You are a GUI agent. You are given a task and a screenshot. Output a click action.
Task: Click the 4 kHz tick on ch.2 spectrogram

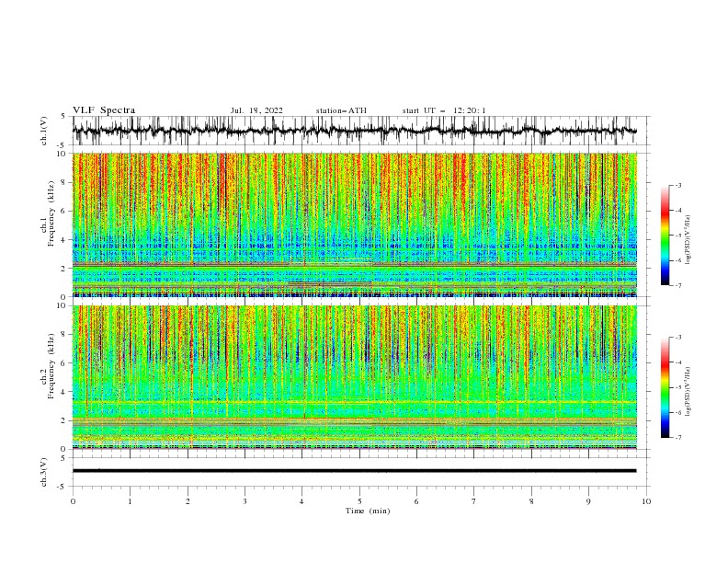[64, 392]
